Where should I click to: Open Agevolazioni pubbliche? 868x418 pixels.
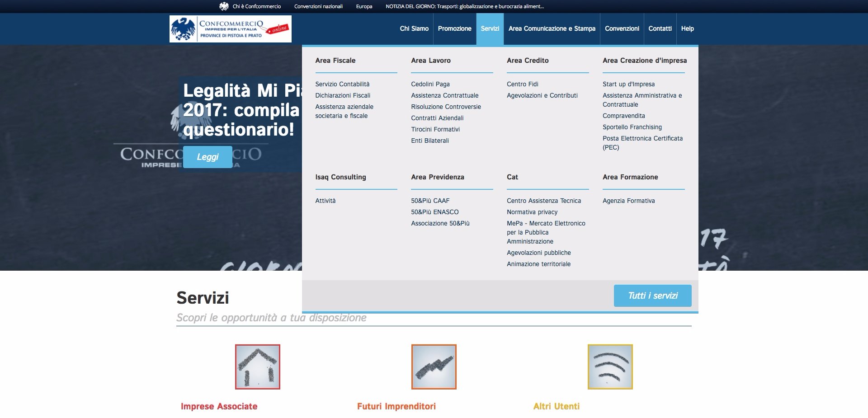539,253
